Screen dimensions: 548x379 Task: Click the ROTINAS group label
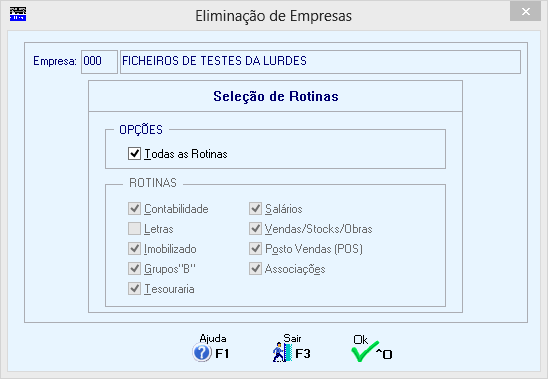point(153,183)
